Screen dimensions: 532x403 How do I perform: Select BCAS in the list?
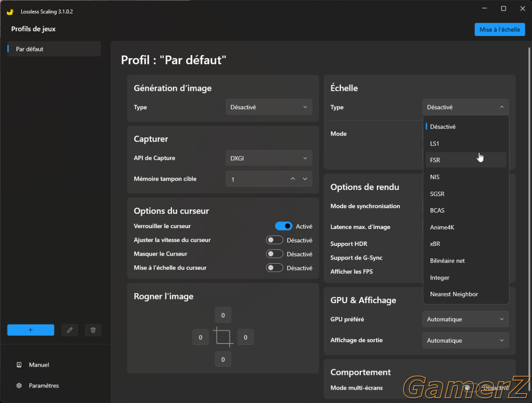[466, 210]
